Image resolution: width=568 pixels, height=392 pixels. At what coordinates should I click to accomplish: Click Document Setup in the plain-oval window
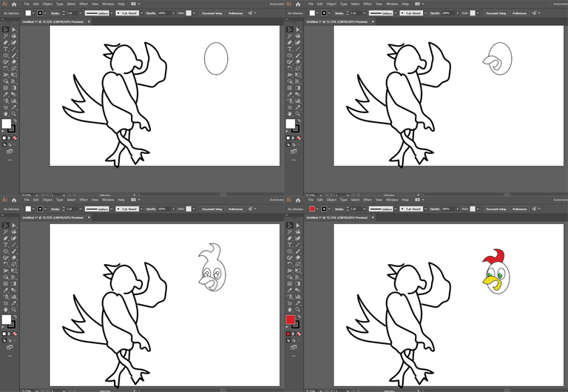(212, 13)
